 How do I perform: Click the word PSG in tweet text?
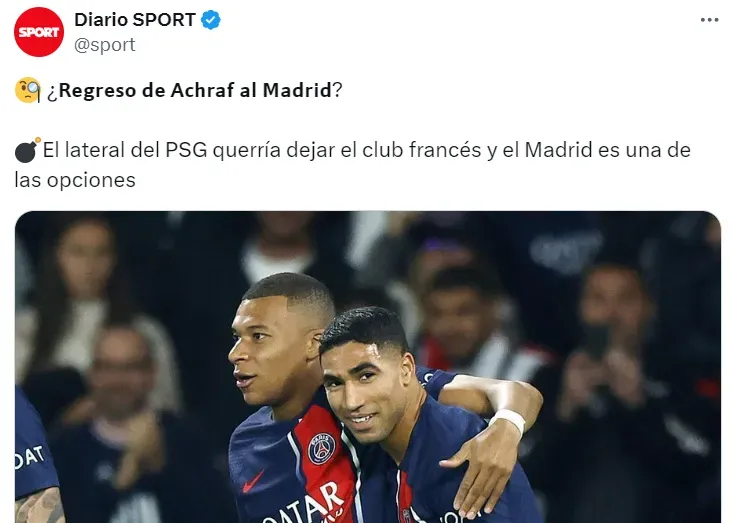tap(186, 150)
